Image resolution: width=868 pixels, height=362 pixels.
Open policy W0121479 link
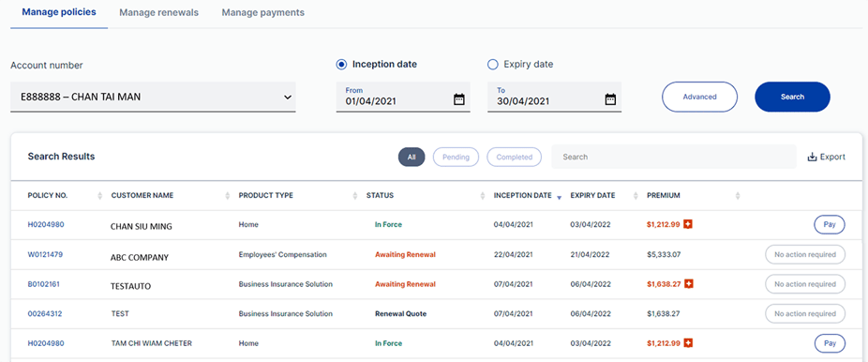[45, 254]
